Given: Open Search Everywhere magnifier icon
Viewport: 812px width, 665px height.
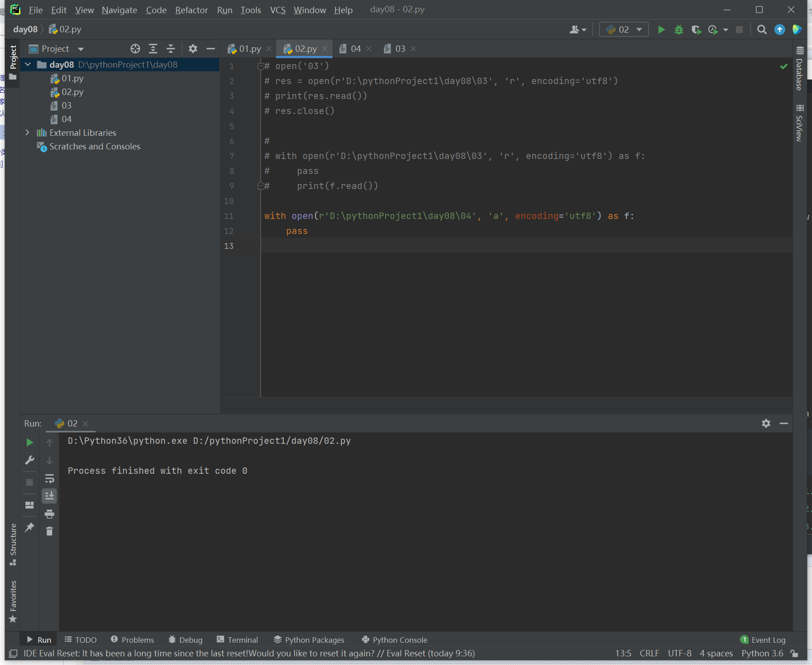Looking at the screenshot, I should (762, 30).
